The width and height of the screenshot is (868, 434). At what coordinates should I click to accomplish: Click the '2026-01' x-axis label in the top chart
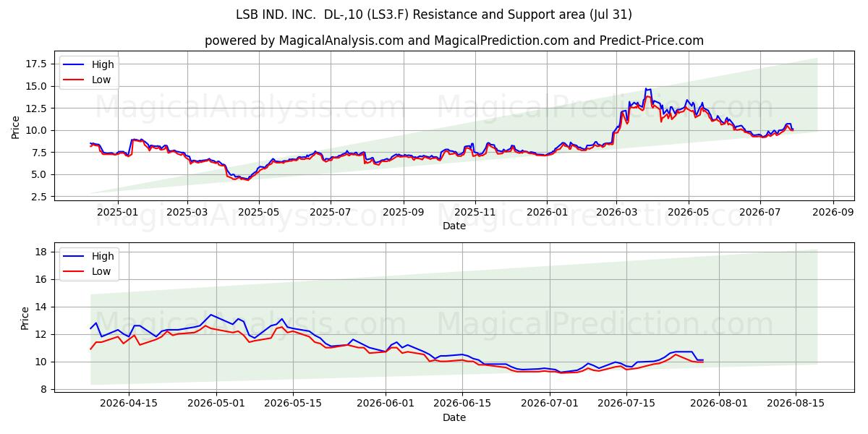point(547,213)
